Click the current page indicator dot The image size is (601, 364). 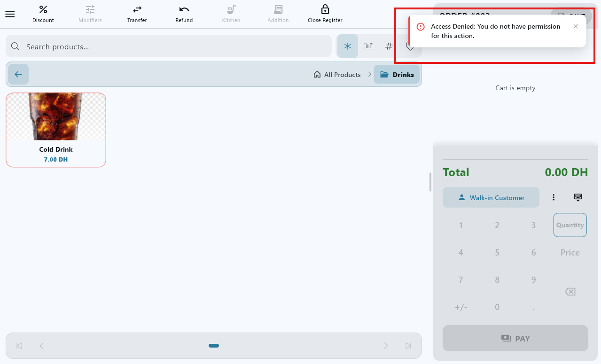point(214,346)
